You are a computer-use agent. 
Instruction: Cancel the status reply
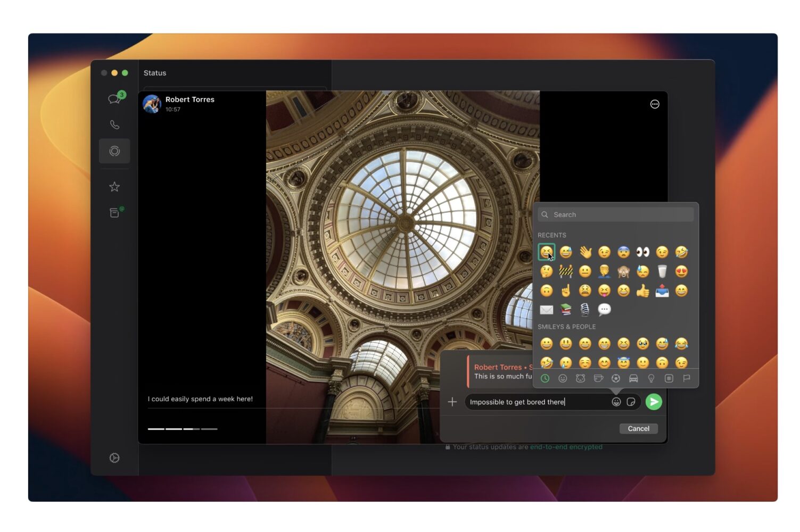(x=638, y=429)
